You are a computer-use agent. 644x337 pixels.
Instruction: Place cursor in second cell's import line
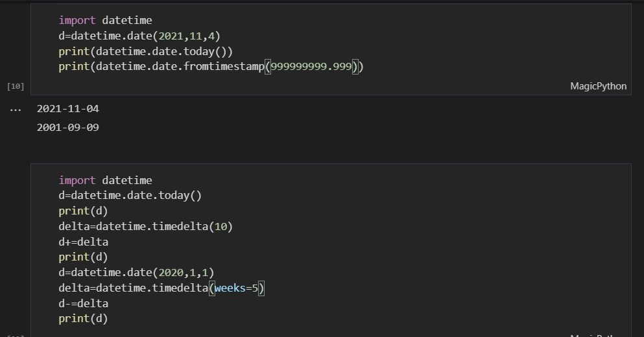pyautogui.click(x=105, y=180)
